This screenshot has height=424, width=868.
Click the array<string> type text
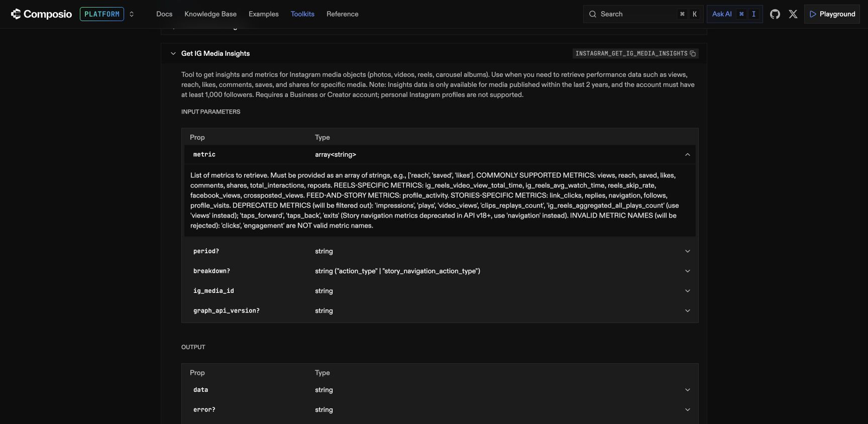336,155
